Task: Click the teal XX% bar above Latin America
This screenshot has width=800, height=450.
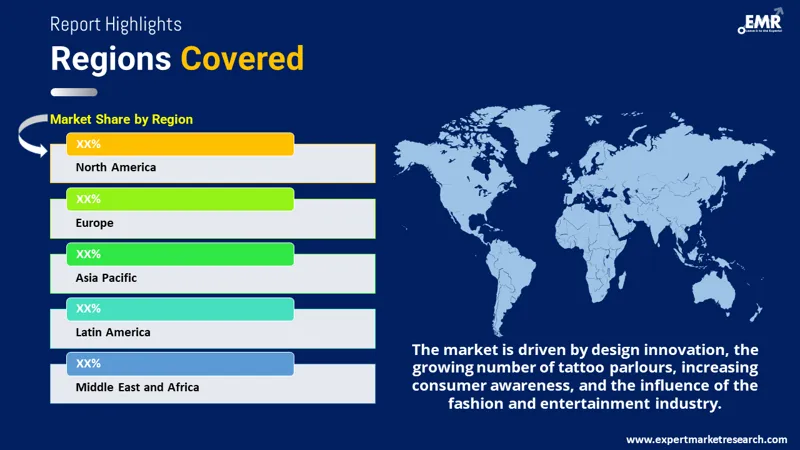Action: [180, 309]
